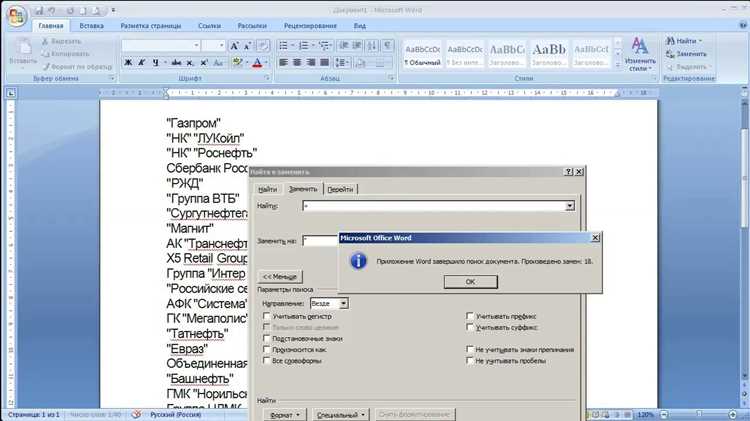
Task: Click 'Найти' in the Editing ribbon group
Action: click(x=684, y=41)
